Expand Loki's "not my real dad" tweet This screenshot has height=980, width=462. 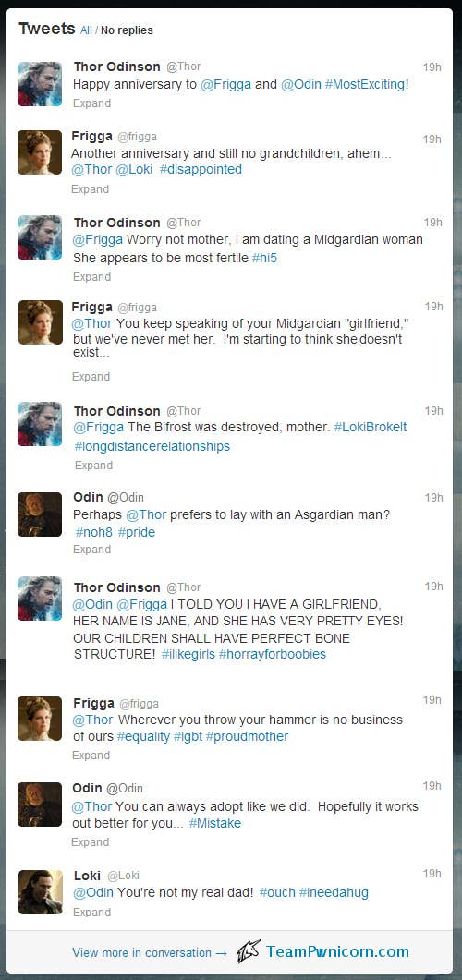[x=91, y=912]
